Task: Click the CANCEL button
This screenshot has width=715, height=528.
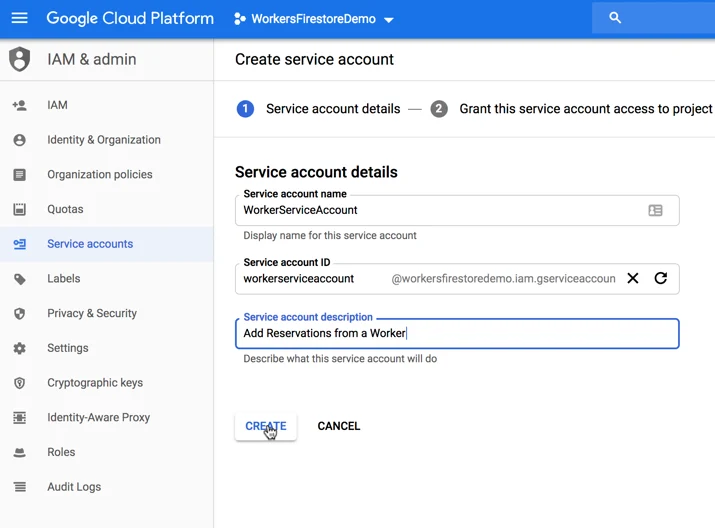Action: 339,426
